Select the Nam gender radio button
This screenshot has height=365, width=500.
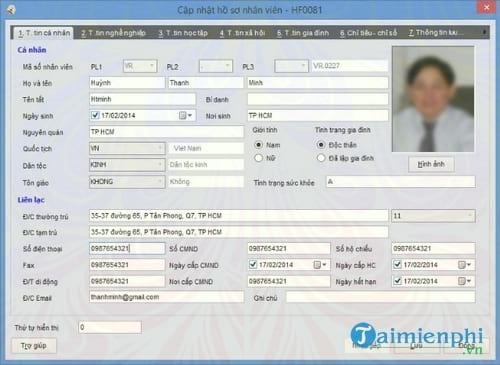tap(258, 145)
